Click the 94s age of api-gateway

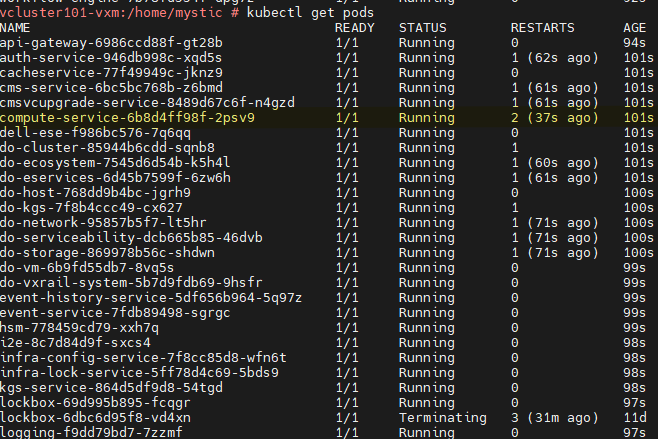click(634, 43)
